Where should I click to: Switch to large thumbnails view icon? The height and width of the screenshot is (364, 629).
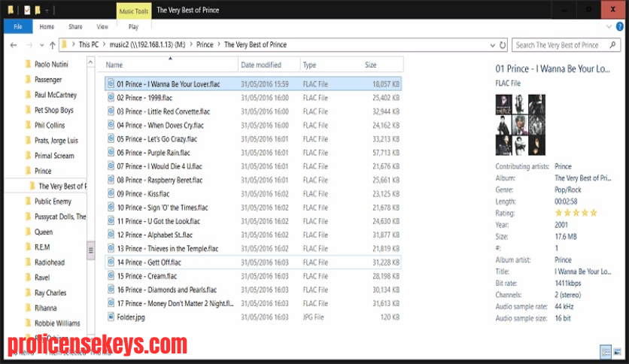click(618, 352)
